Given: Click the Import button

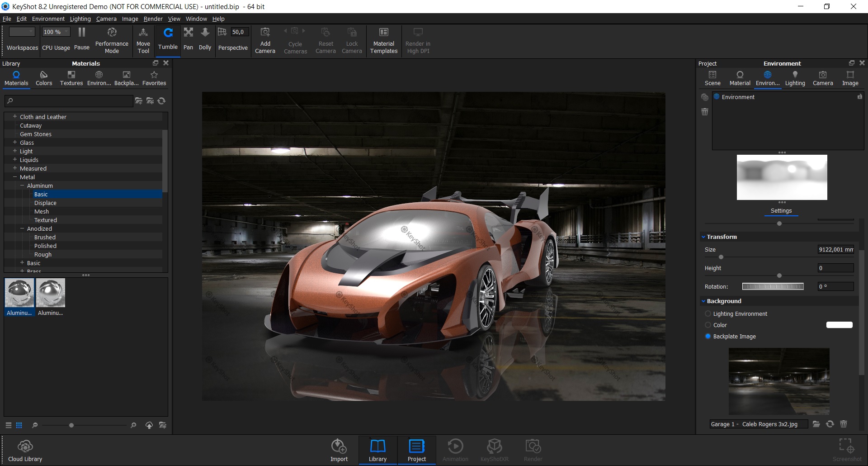Looking at the screenshot, I should tap(339, 451).
